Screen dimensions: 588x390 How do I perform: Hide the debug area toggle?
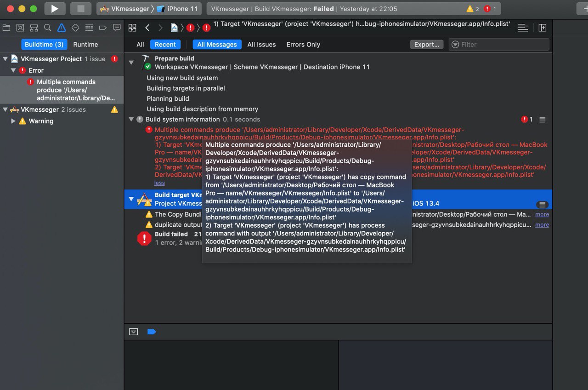134,332
